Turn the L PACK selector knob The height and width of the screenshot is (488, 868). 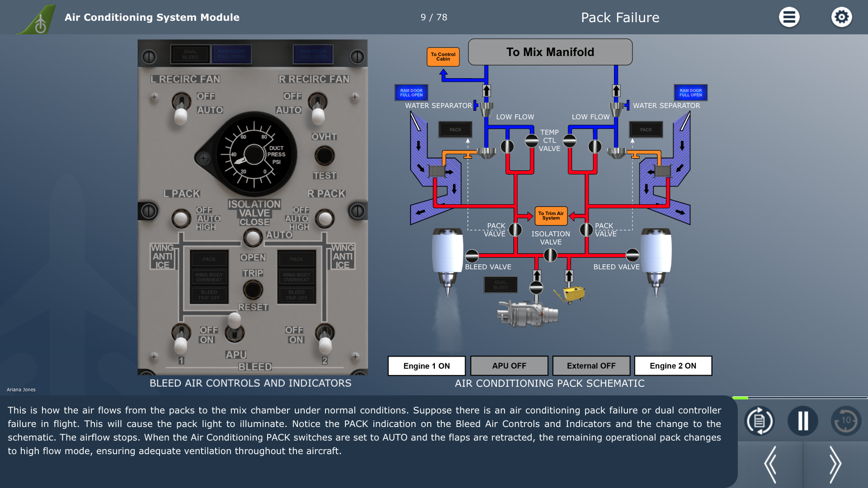181,219
